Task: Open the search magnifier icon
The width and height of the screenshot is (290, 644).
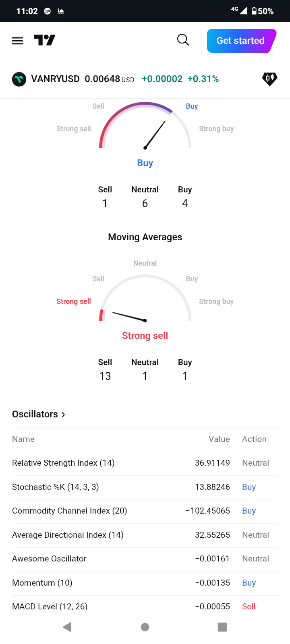Action: (183, 40)
